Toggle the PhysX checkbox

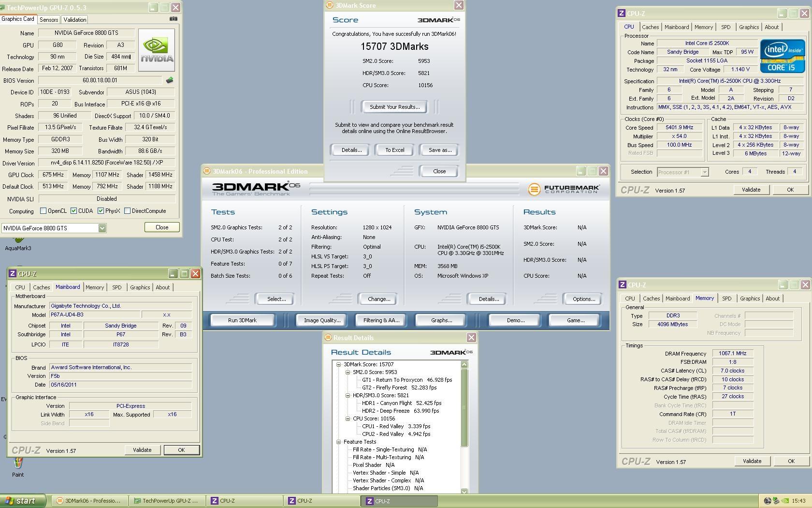[101, 211]
